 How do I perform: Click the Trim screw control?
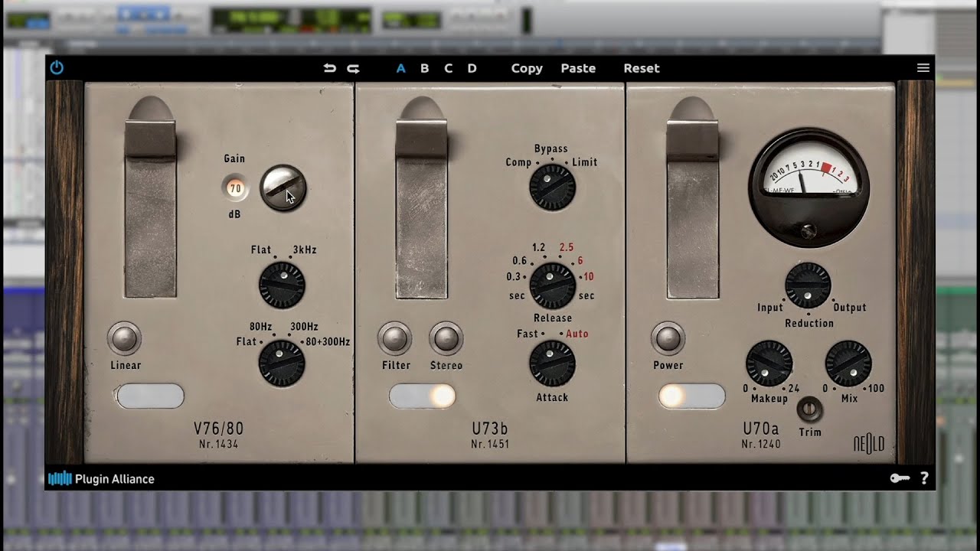click(809, 411)
